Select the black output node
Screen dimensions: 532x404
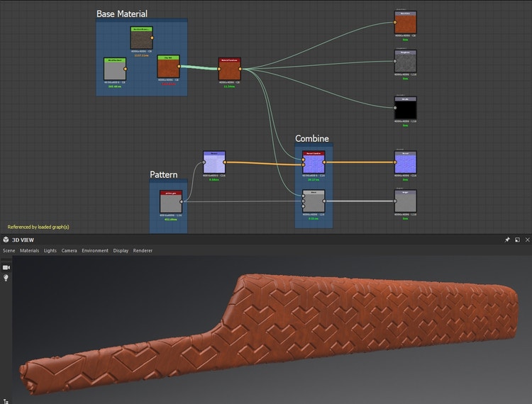tap(405, 108)
